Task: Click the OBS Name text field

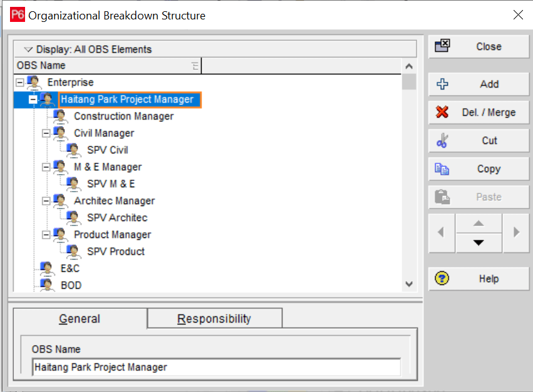Action: coord(217,367)
